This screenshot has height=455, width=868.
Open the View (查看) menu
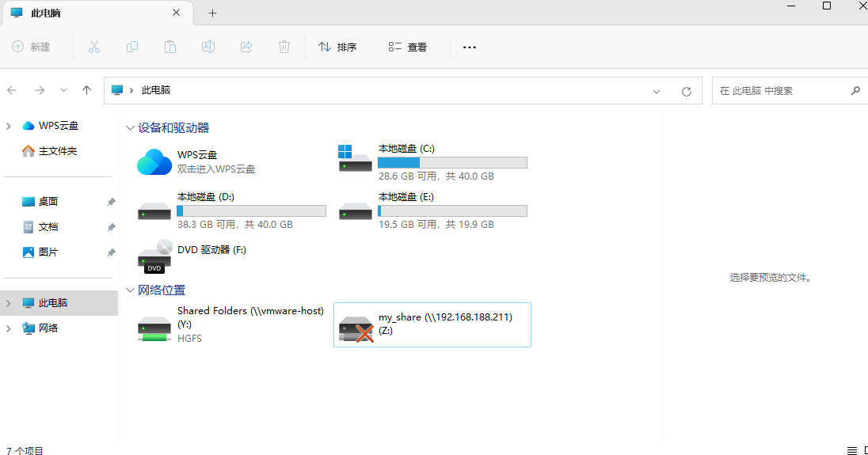point(407,47)
